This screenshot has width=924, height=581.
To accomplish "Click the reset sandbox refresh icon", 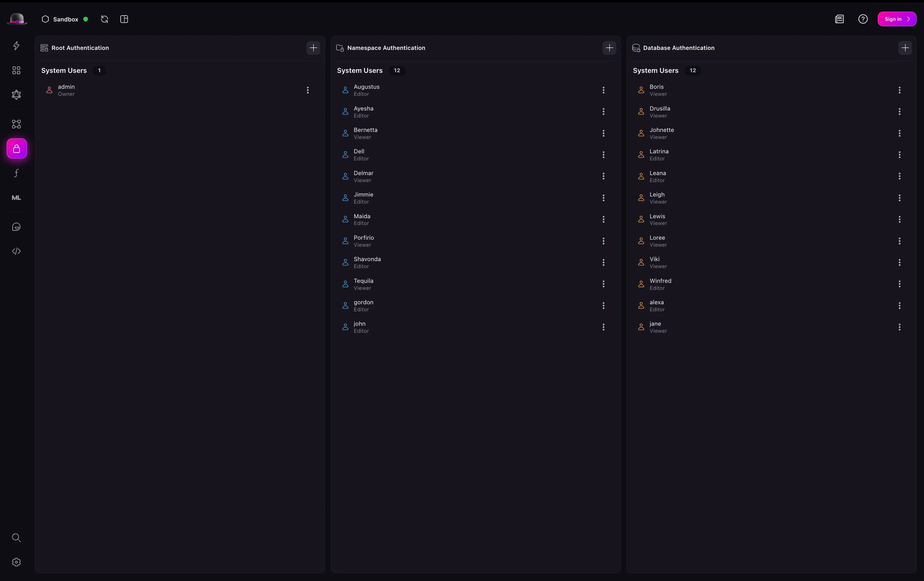I will coord(104,19).
